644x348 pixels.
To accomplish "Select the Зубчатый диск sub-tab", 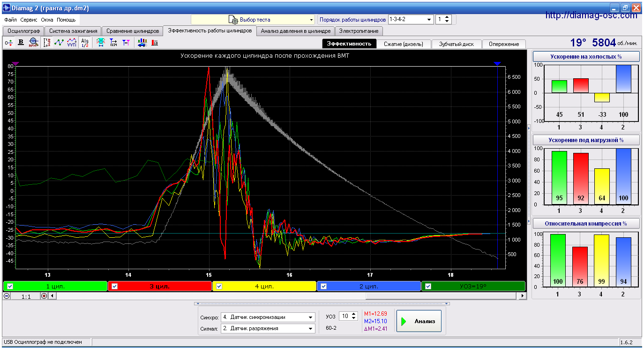I will pyautogui.click(x=457, y=44).
